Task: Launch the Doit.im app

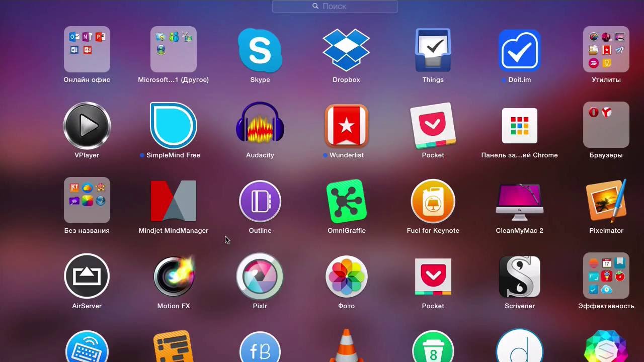Action: click(520, 50)
